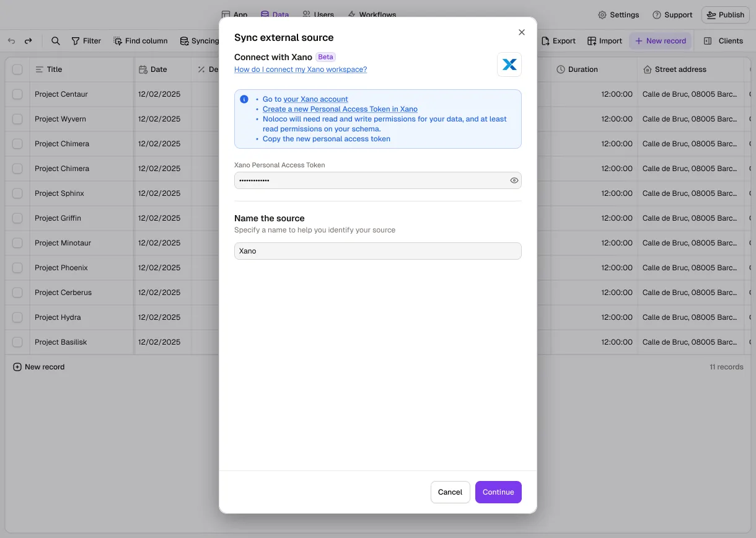Screen dimensions: 756x538
Task: Switch to the Data tab
Action: pyautogui.click(x=275, y=14)
